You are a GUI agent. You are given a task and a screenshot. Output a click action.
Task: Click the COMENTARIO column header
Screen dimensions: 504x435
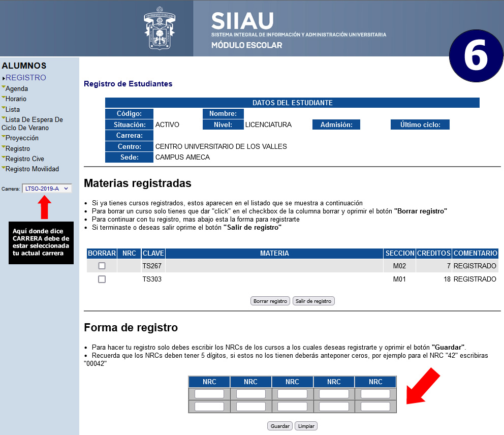tap(476, 254)
